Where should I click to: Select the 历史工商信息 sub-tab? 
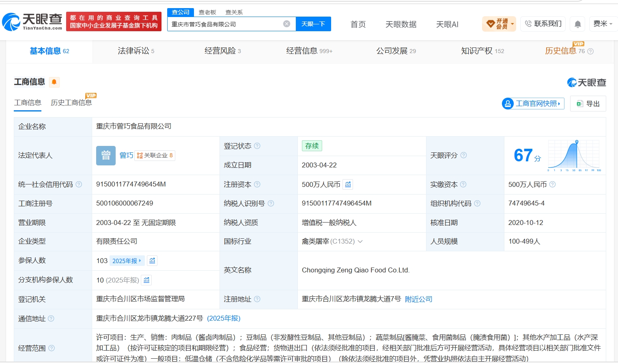pyautogui.click(x=71, y=103)
